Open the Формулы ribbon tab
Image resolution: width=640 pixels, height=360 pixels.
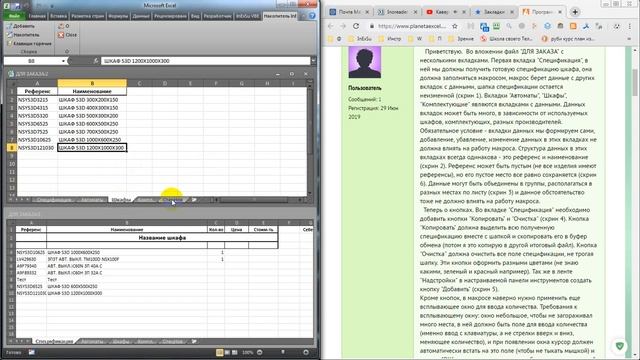pyautogui.click(x=118, y=16)
